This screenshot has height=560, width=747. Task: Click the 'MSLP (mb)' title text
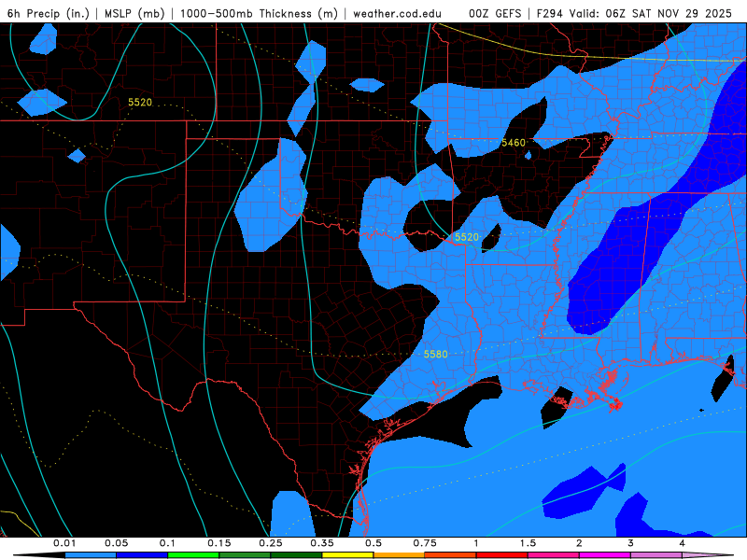click(134, 13)
